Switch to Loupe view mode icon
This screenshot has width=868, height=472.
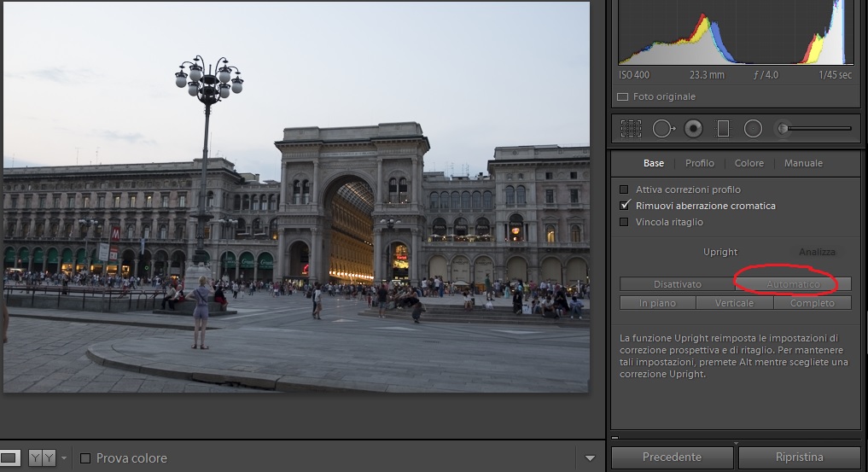click(10, 458)
